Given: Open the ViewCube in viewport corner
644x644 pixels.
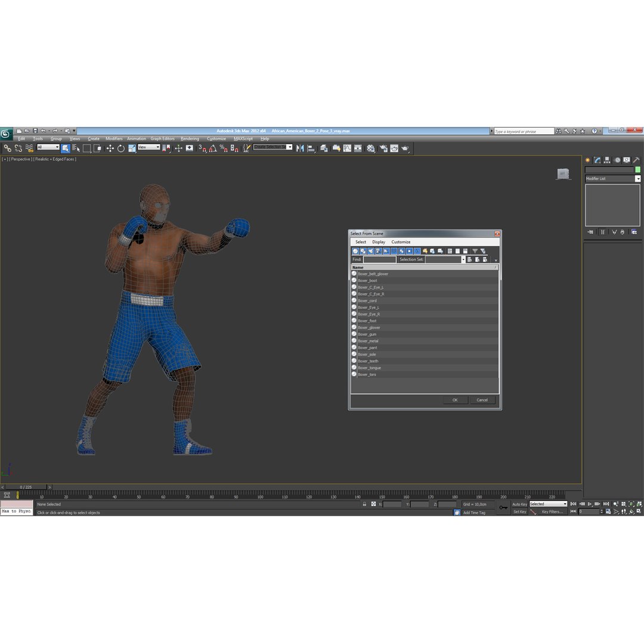Looking at the screenshot, I should pos(563,174).
